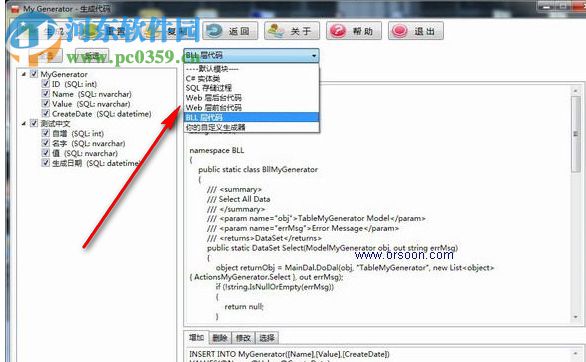This screenshot has height=362, width=586.
Task: Click the 'return null;' code line
Action: tap(244, 306)
